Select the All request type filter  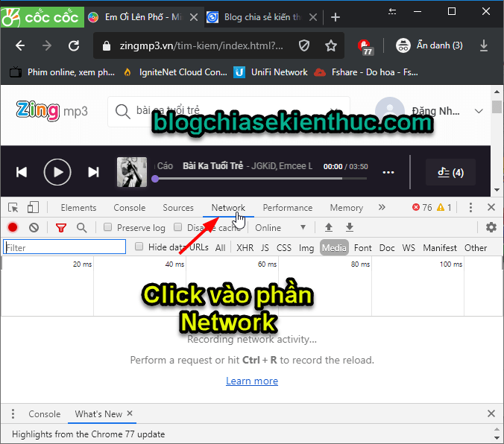tap(221, 248)
